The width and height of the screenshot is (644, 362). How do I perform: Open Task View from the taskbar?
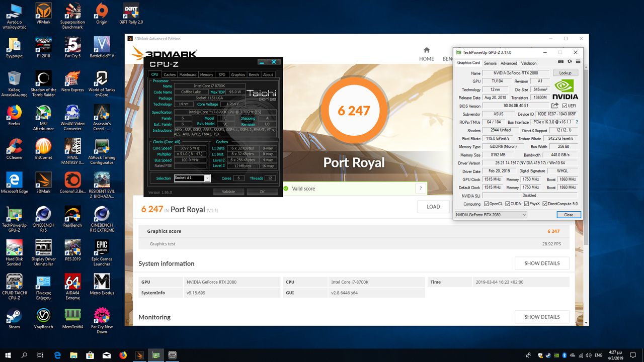[40, 355]
